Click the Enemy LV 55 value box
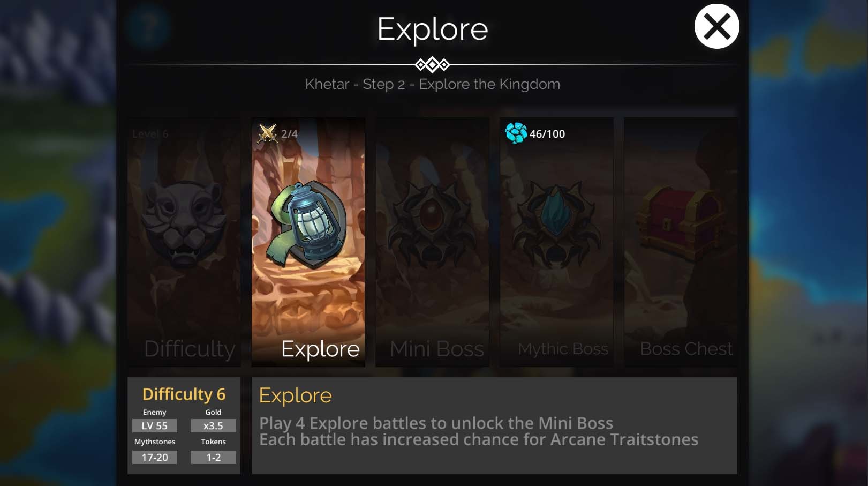 [155, 426]
